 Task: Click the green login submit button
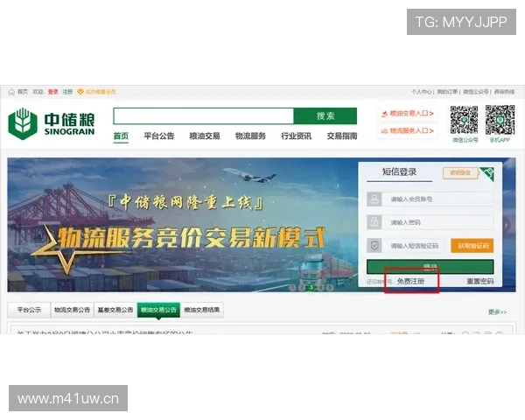point(430,267)
